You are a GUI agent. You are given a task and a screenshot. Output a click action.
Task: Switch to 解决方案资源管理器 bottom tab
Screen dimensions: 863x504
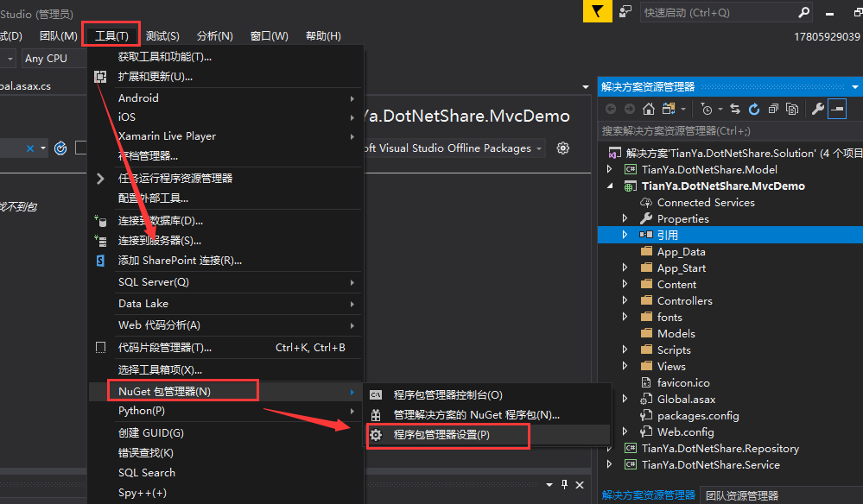click(649, 495)
